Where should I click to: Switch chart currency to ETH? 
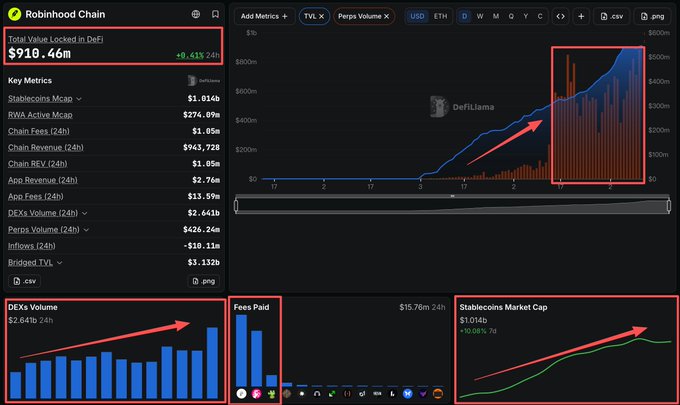point(440,16)
